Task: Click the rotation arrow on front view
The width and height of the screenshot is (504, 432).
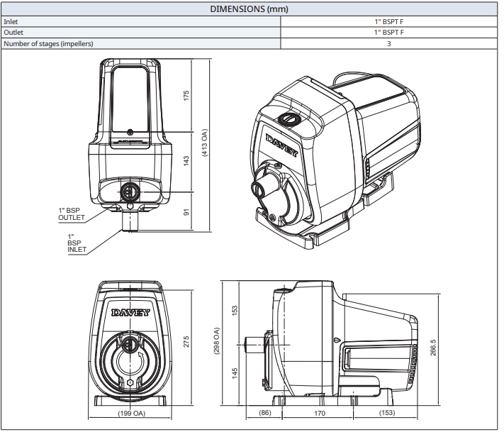Action: click(140, 355)
